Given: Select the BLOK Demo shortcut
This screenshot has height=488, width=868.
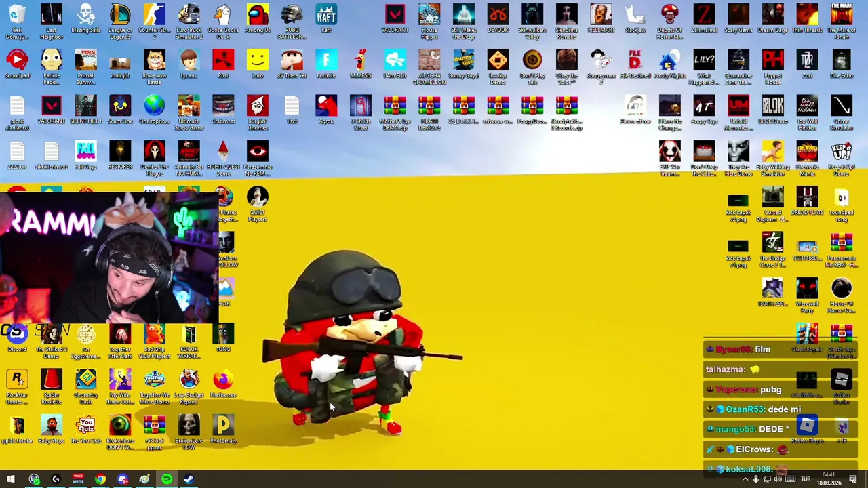Looking at the screenshot, I should tap(772, 110).
